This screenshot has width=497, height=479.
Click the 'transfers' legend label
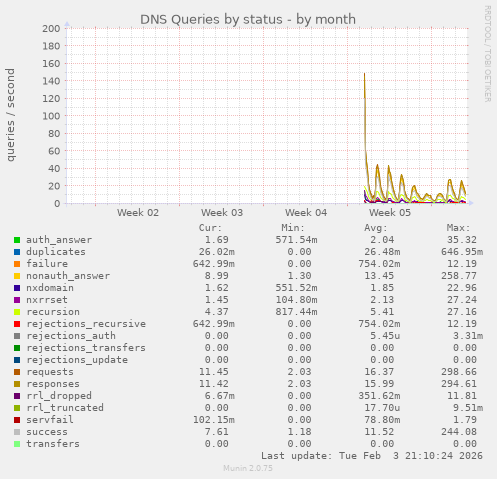(53, 444)
